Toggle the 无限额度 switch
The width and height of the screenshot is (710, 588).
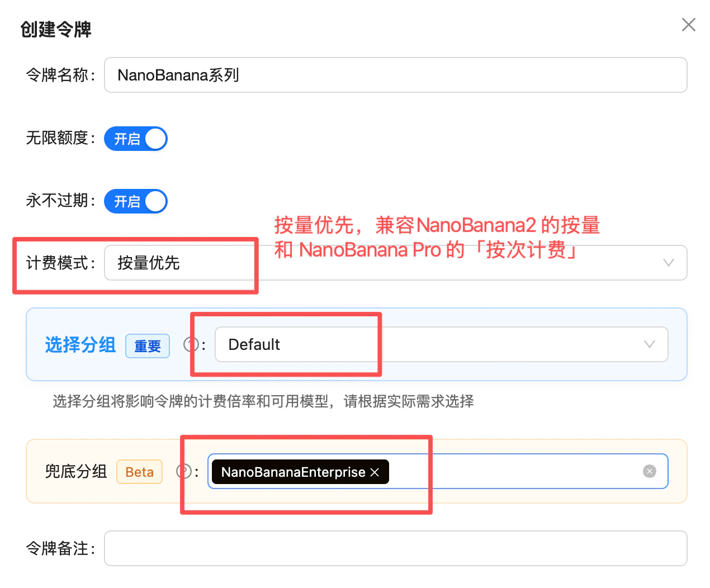(136, 139)
